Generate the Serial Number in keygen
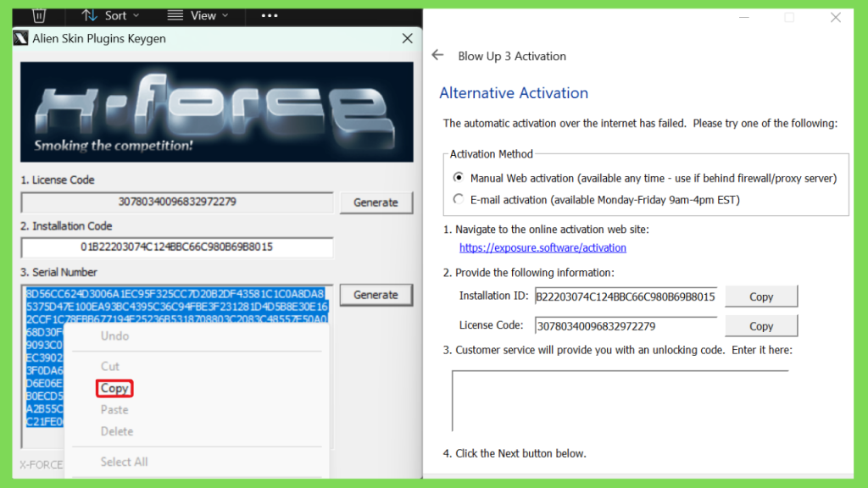 pos(376,295)
